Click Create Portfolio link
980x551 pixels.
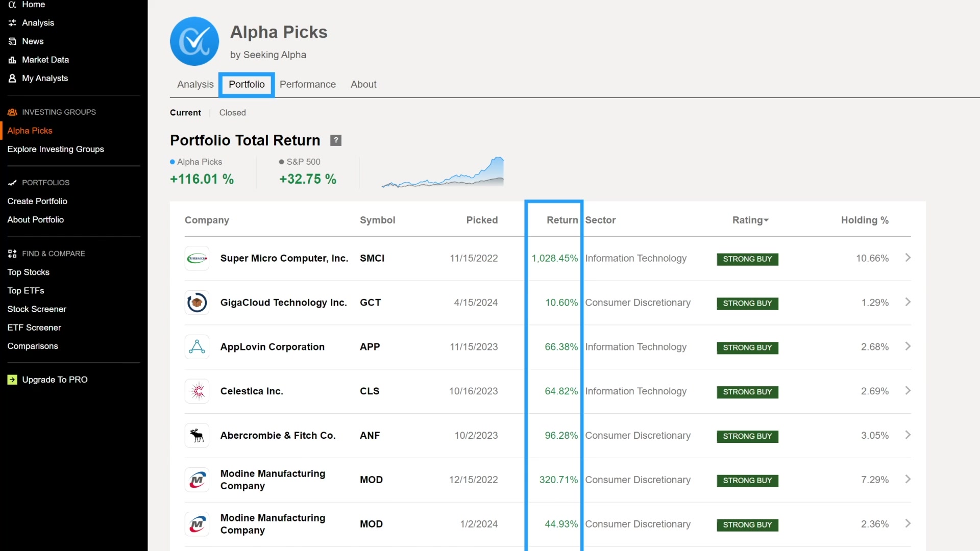pyautogui.click(x=37, y=201)
